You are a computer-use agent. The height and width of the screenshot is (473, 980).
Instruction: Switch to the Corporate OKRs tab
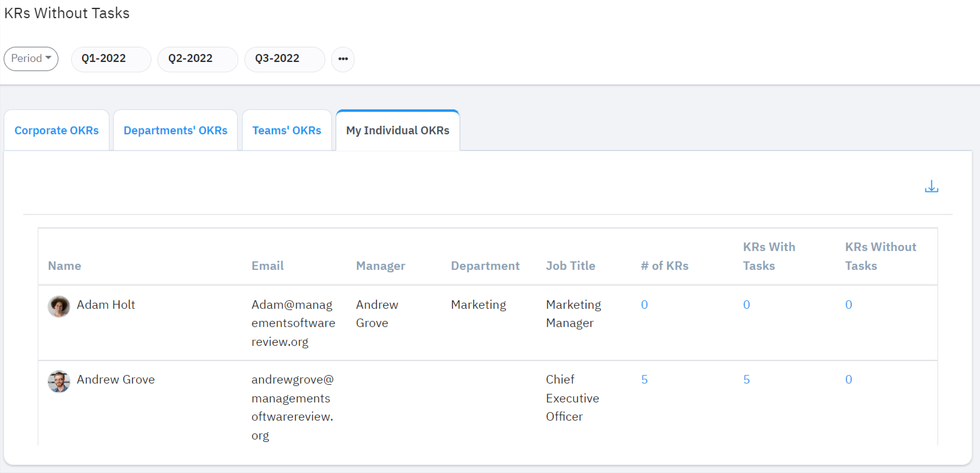coord(57,131)
